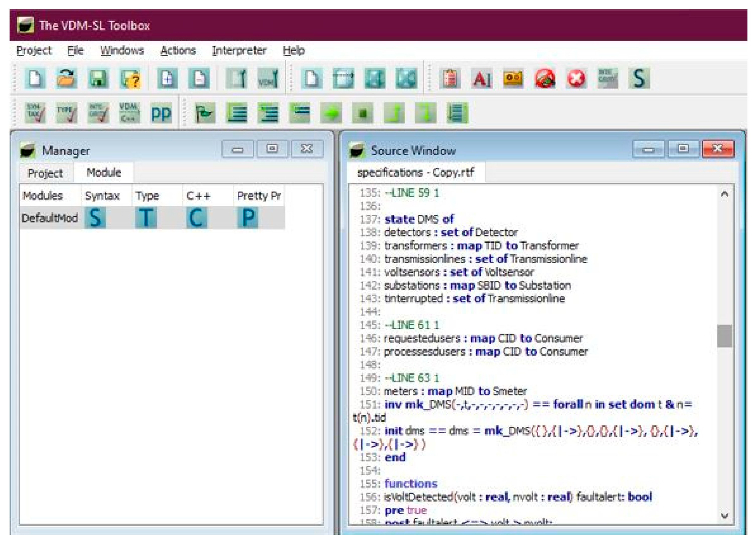This screenshot has width=756, height=545.
Task: Click the Generate C++ (VDM C++) icon
Action: point(129,112)
